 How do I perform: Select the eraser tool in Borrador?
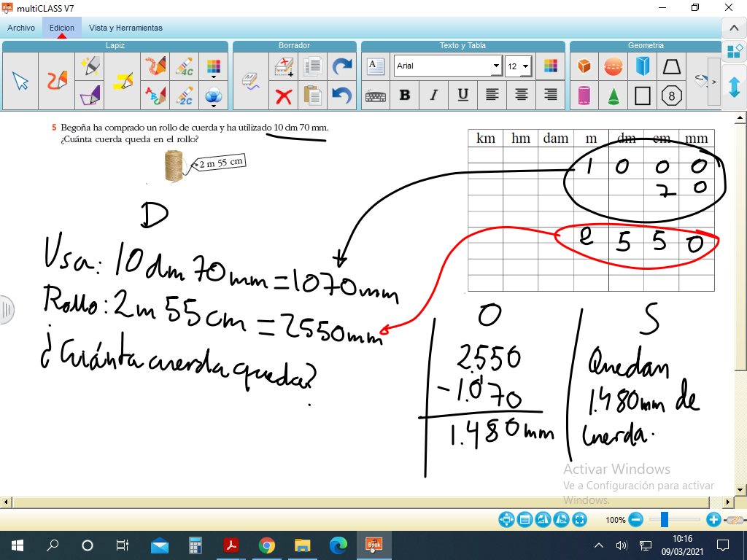[x=251, y=80]
